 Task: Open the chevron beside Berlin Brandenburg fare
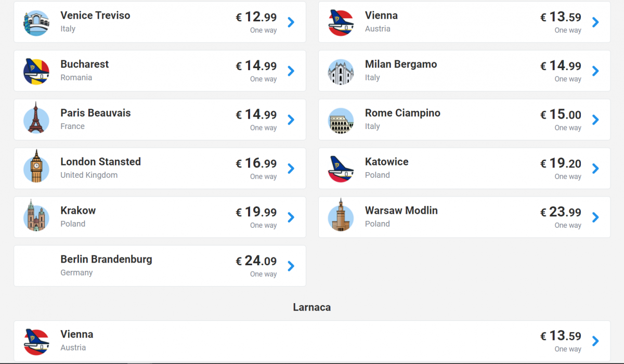coord(291,266)
